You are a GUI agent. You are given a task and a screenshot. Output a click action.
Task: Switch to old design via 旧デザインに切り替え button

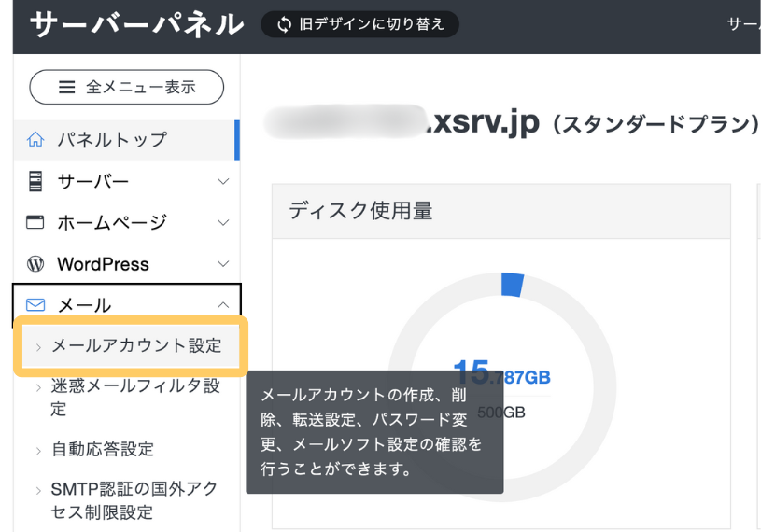(359, 24)
